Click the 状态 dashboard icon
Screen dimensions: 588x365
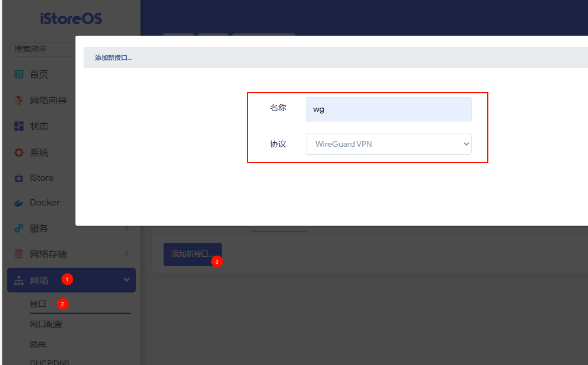(19, 126)
